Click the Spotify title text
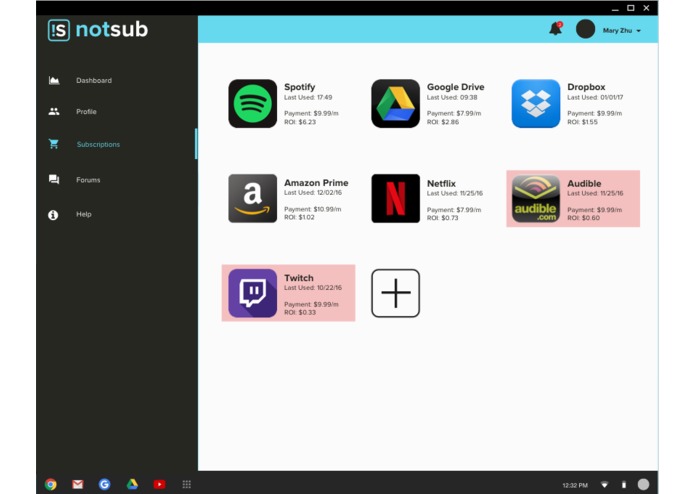 [x=300, y=87]
